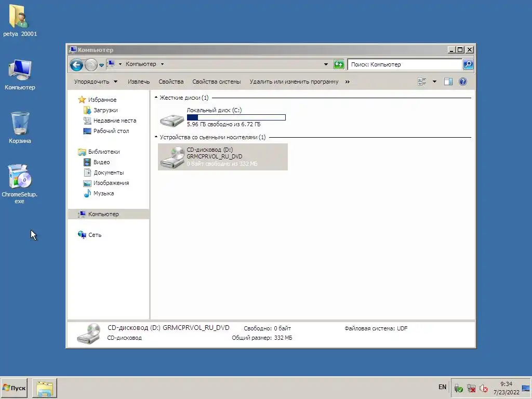The width and height of the screenshot is (532, 399).
Task: Click the search magnifier icon
Action: pos(468,64)
